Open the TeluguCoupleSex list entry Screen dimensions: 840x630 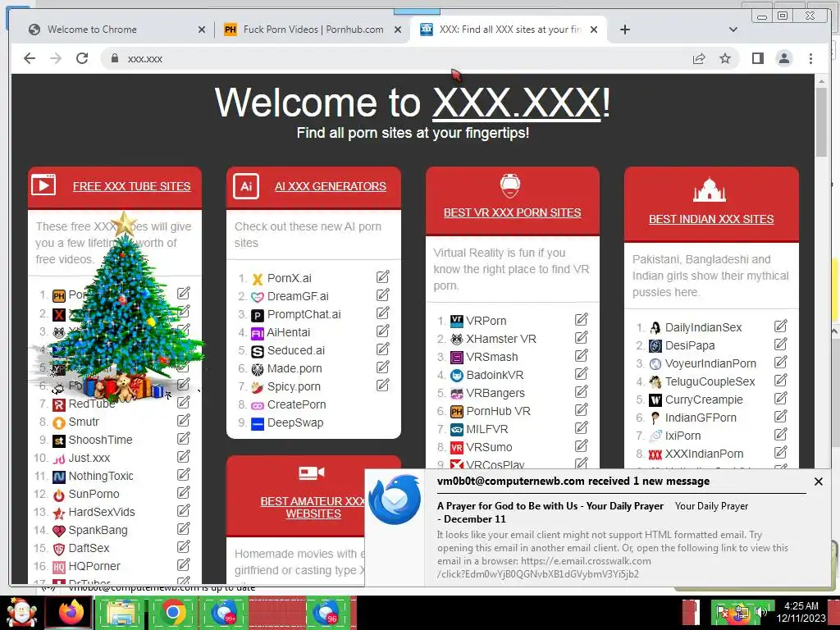tap(710, 381)
